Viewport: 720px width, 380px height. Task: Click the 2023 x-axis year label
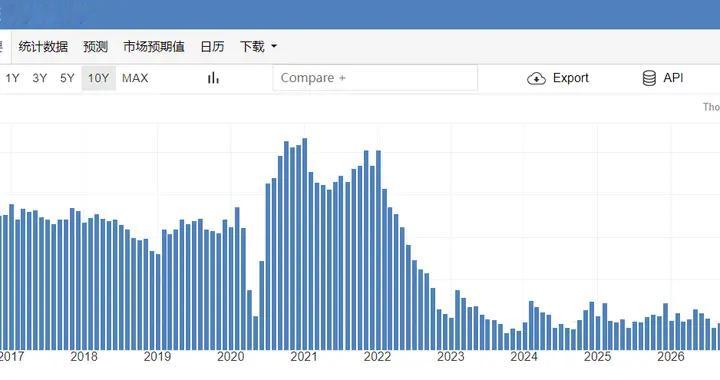coord(450,357)
